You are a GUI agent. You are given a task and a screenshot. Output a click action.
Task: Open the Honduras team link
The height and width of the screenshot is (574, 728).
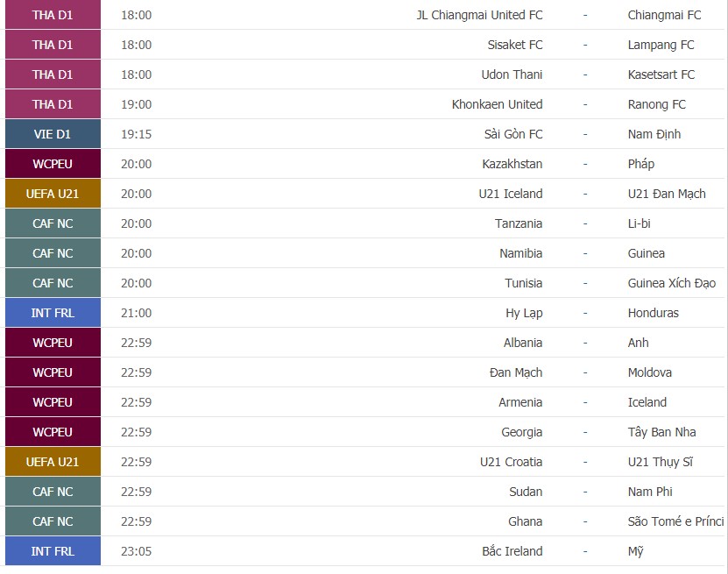click(653, 313)
